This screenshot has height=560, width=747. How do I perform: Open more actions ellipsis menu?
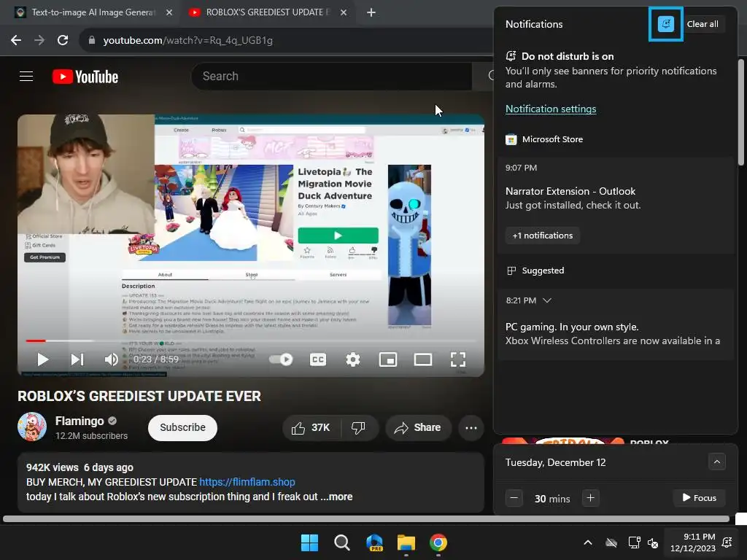(x=471, y=427)
